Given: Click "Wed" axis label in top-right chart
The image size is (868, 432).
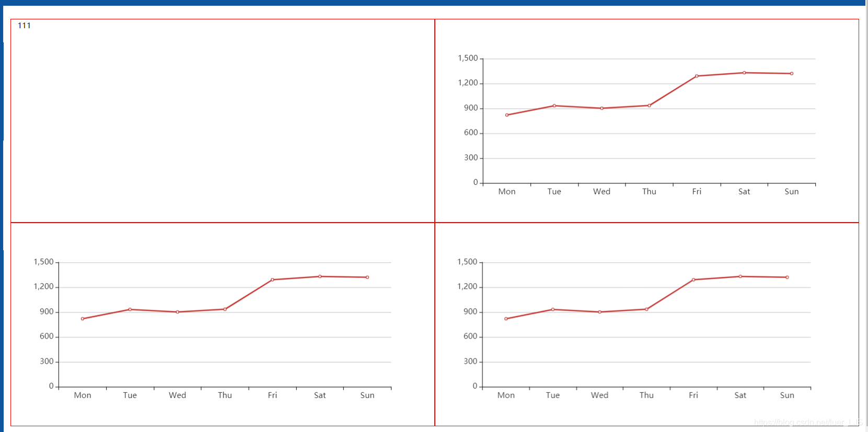Looking at the screenshot, I should click(602, 192).
